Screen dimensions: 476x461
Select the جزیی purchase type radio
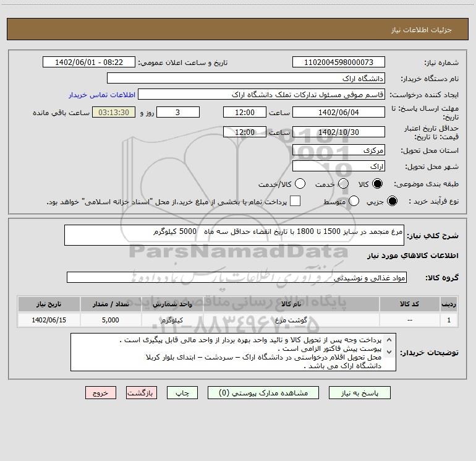point(392,201)
